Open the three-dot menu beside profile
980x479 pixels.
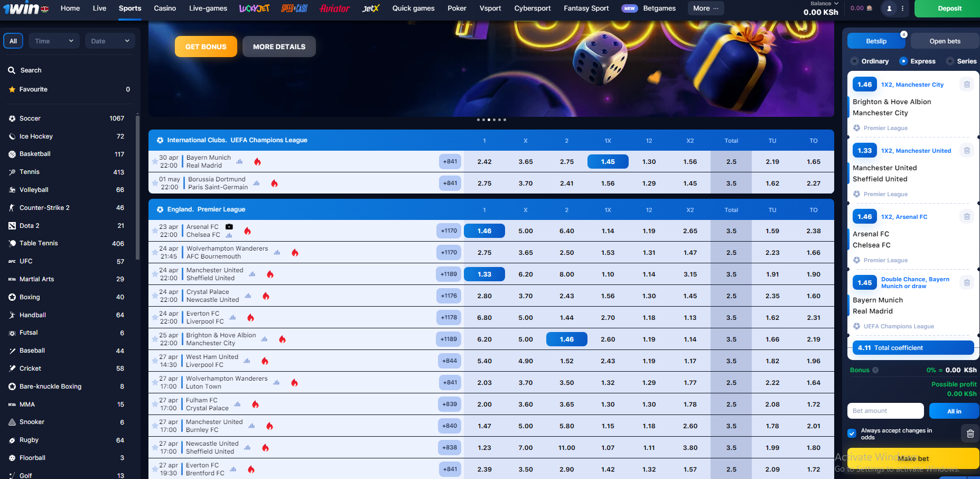point(902,8)
